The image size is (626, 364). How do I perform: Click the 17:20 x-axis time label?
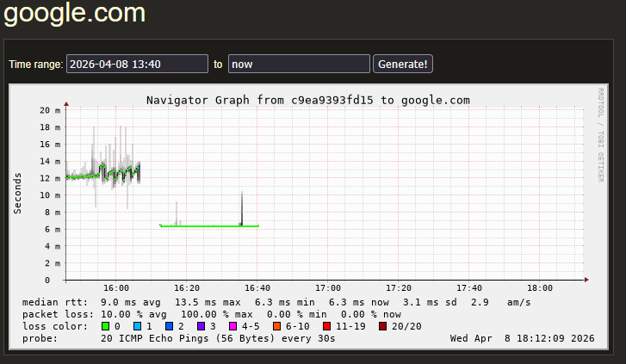[x=399, y=287]
